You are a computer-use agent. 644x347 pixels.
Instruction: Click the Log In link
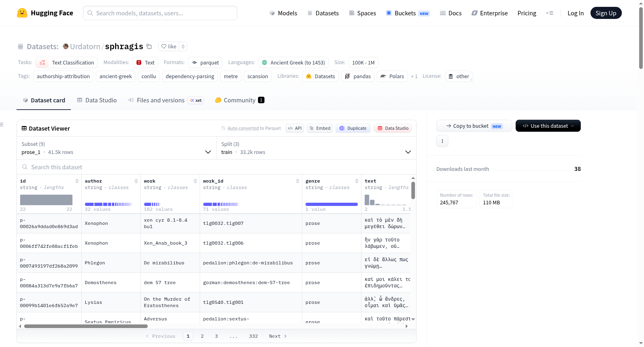click(576, 13)
